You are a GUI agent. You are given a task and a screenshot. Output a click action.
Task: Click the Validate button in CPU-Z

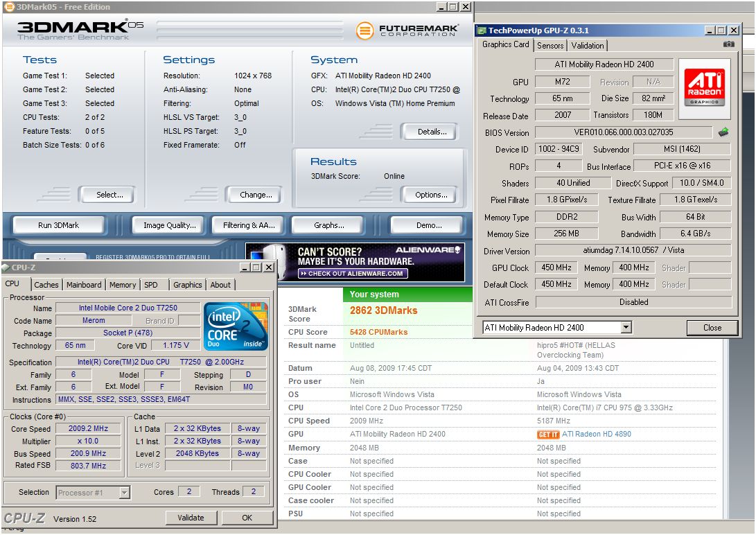[x=191, y=518]
